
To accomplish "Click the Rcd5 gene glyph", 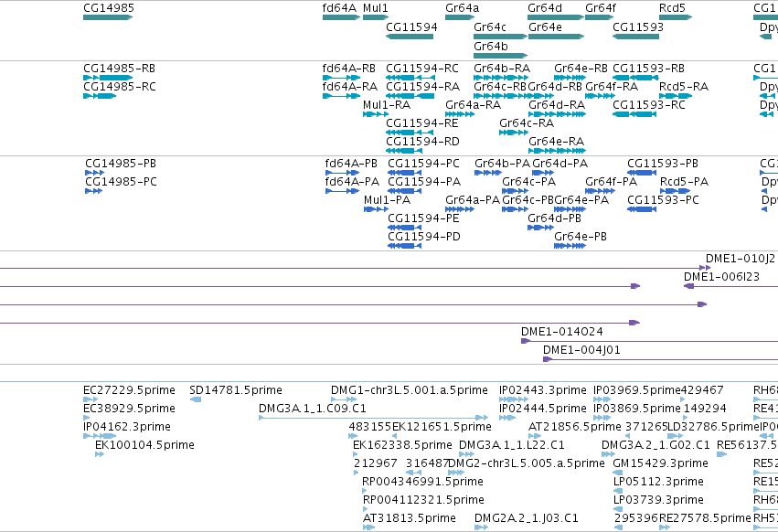I will click(676, 17).
